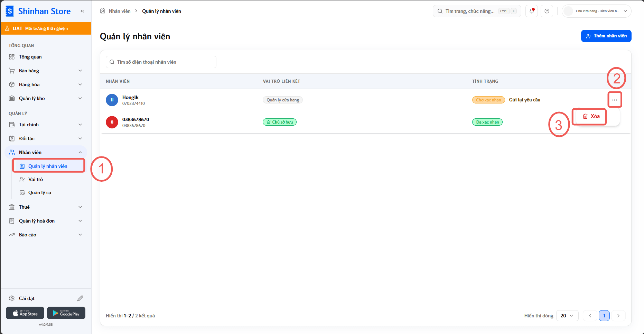Click the employee phone search field
The image size is (644, 334).
point(161,62)
